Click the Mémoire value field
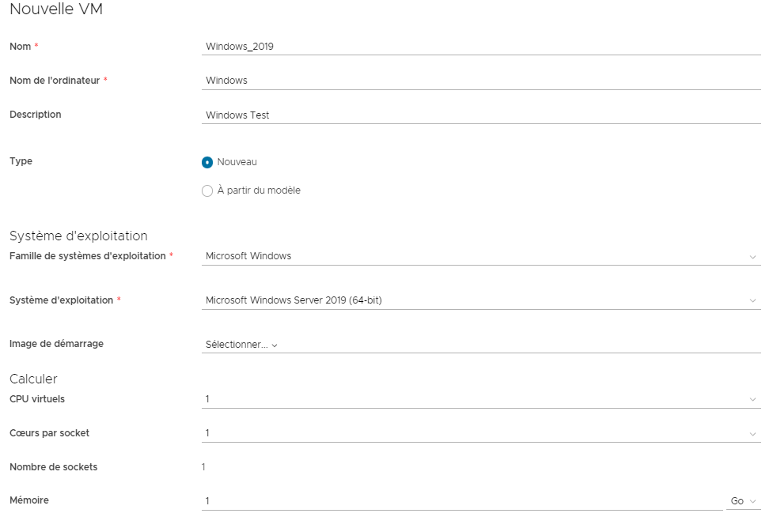 [x=462, y=501]
